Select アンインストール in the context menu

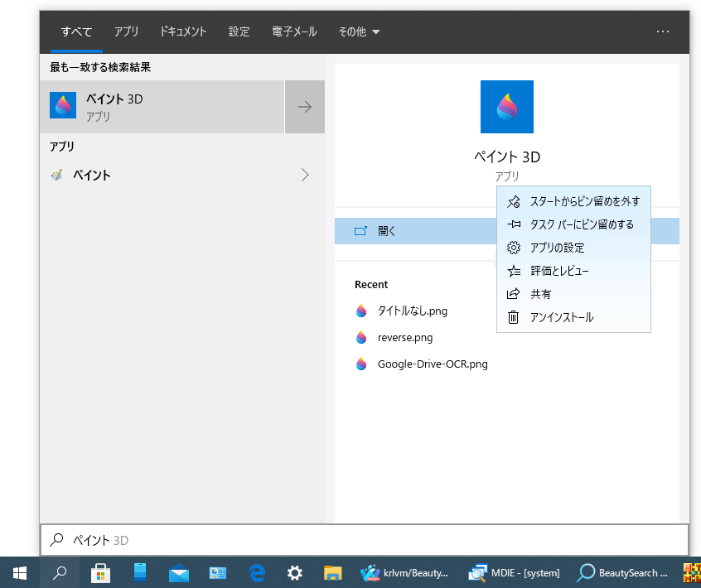click(573, 317)
